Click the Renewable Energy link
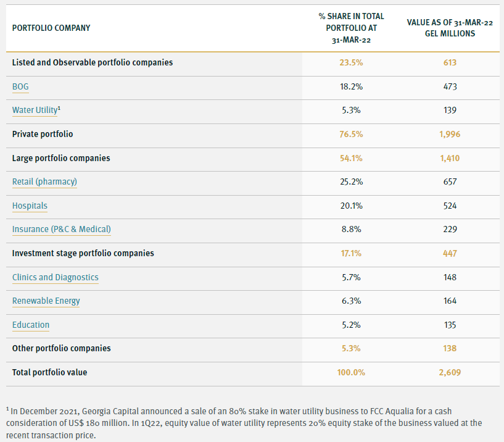 pyautogui.click(x=46, y=301)
